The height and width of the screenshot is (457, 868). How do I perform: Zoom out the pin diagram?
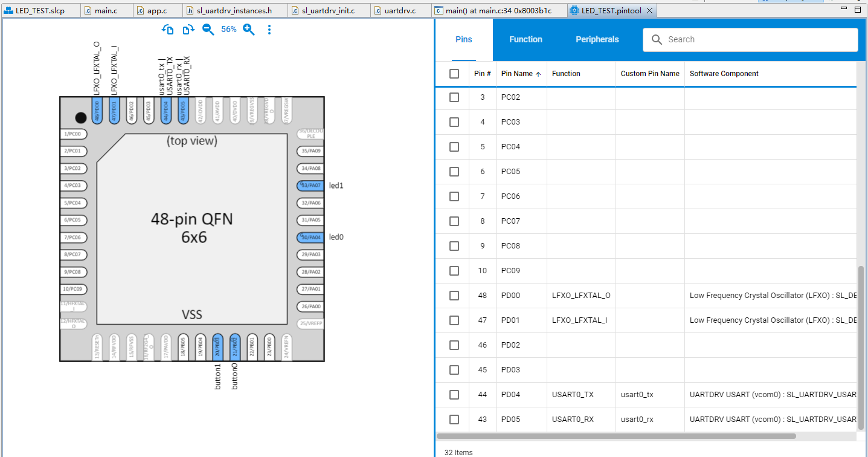click(208, 30)
